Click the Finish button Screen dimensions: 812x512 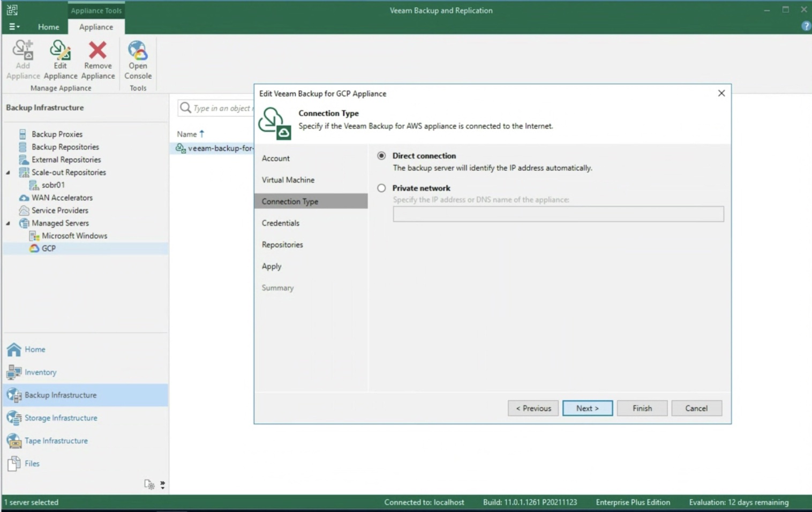pyautogui.click(x=642, y=408)
